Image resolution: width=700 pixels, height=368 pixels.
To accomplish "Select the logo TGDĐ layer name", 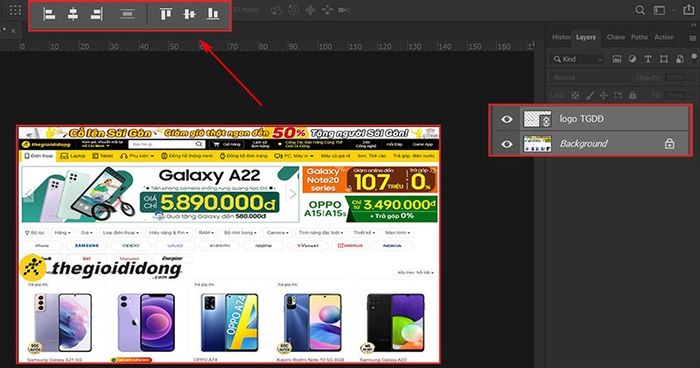I will [581, 119].
